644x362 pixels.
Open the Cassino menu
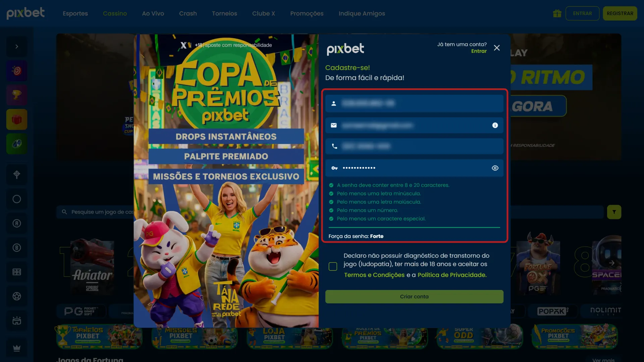coord(115,13)
